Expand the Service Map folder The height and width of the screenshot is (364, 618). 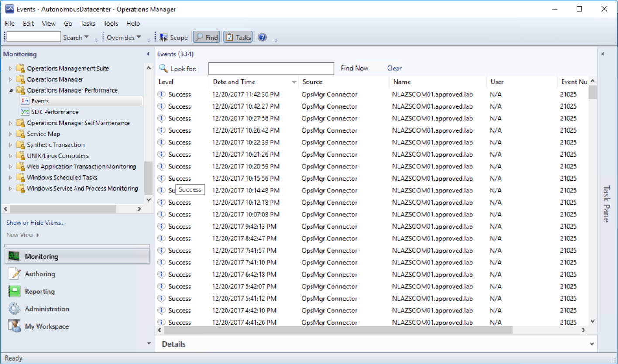click(x=11, y=134)
